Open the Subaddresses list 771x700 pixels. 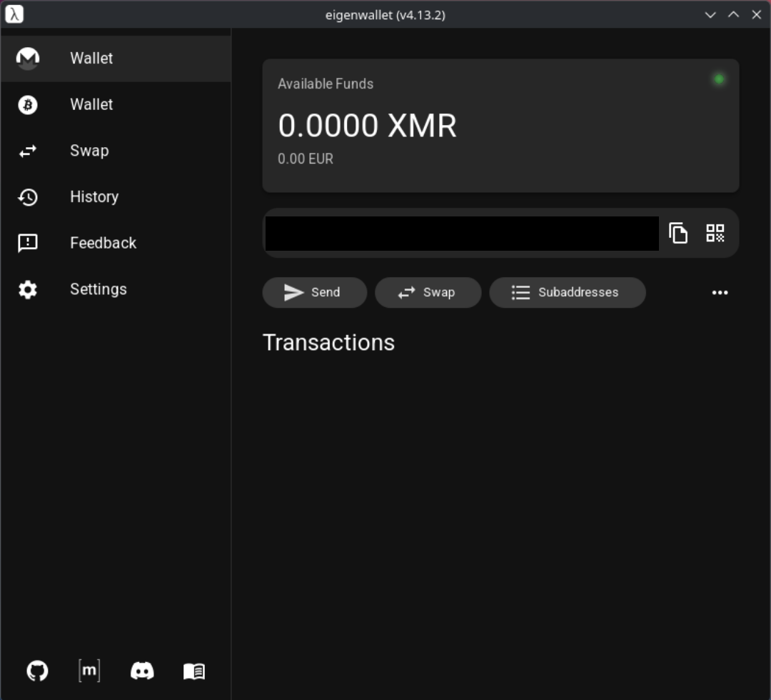click(568, 293)
